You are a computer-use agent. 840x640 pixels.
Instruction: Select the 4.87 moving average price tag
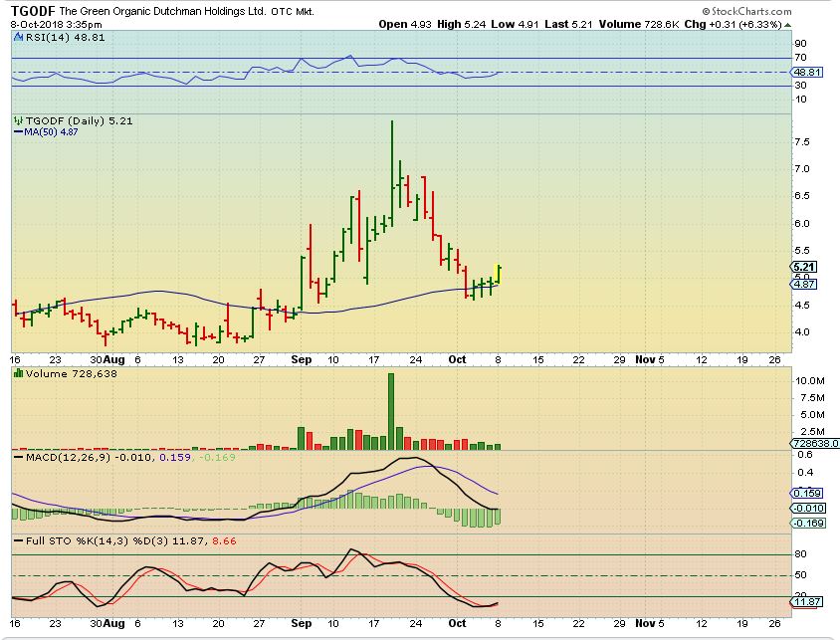(x=803, y=284)
